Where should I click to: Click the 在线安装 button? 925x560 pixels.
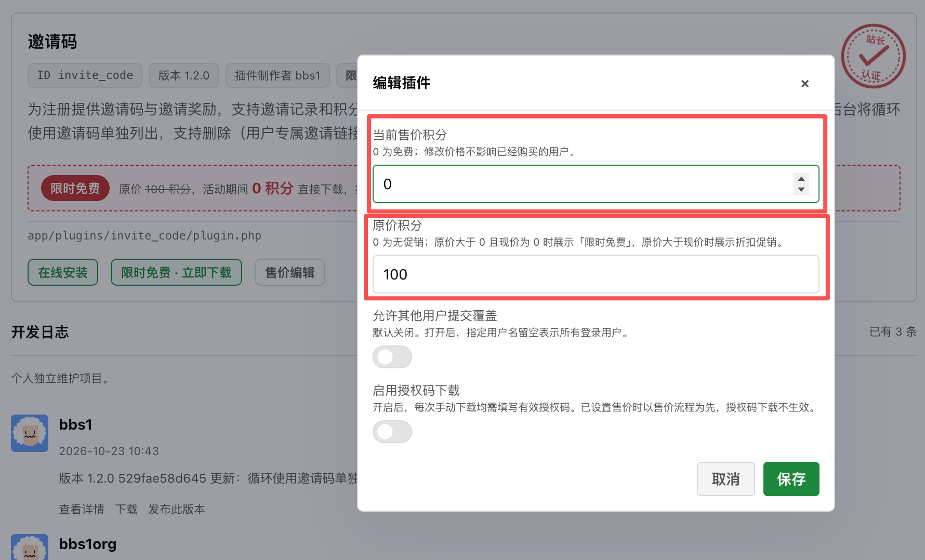[x=63, y=272]
